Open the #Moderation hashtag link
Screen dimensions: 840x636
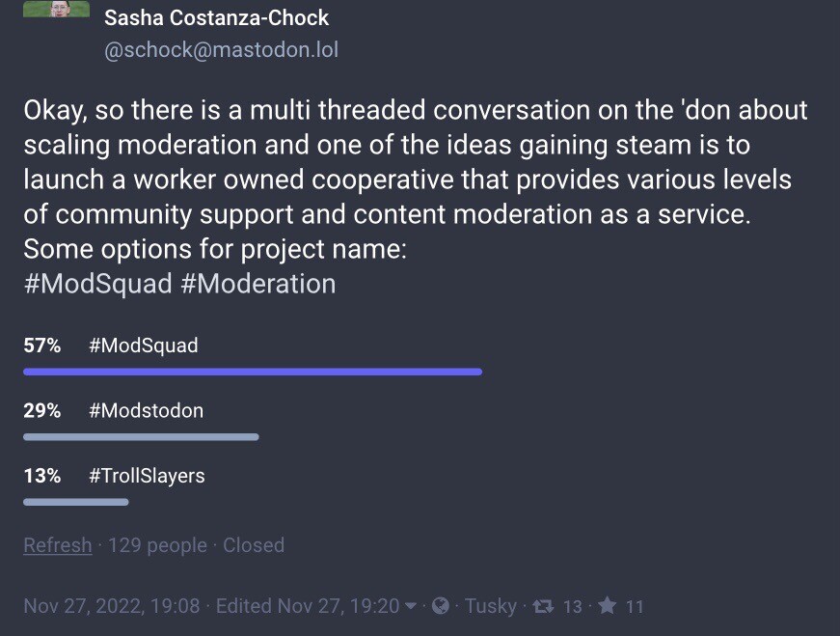click(x=257, y=284)
